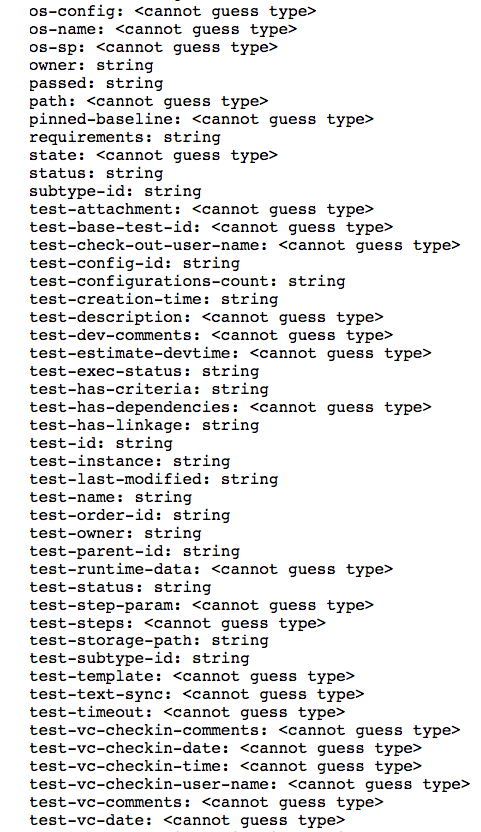The width and height of the screenshot is (481, 832).
Task: Click the test-check-out-user-name entry
Action: coord(245,246)
